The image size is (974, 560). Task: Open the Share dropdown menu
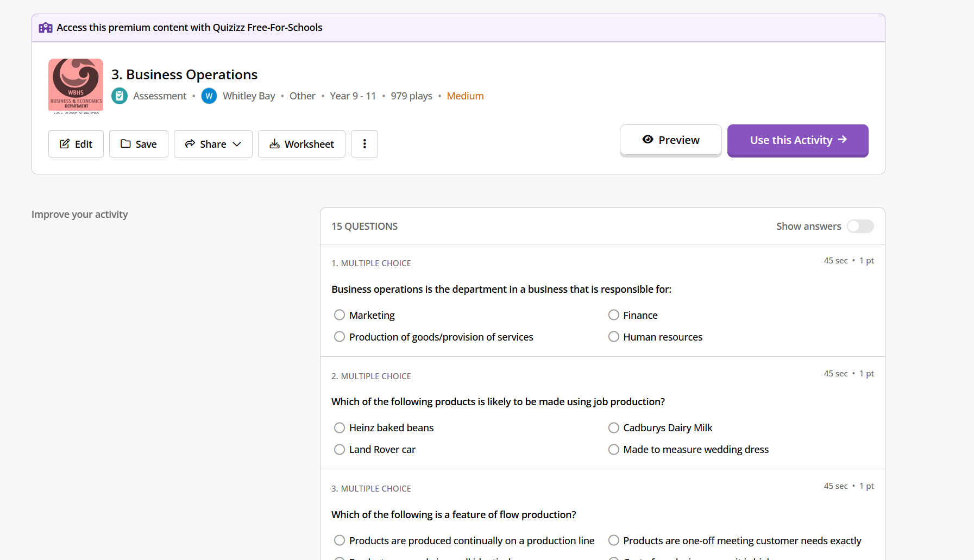(213, 144)
